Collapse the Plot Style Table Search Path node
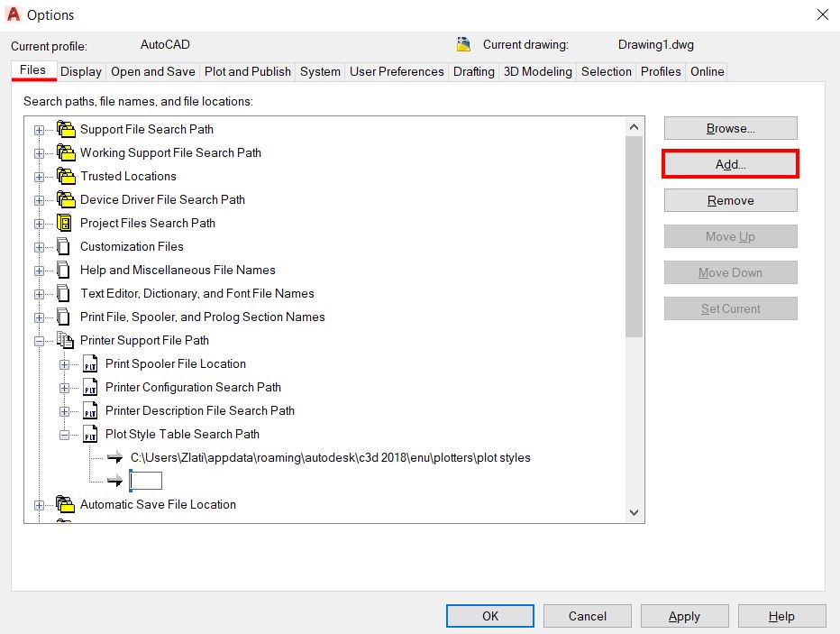This screenshot has height=634, width=840. click(64, 436)
